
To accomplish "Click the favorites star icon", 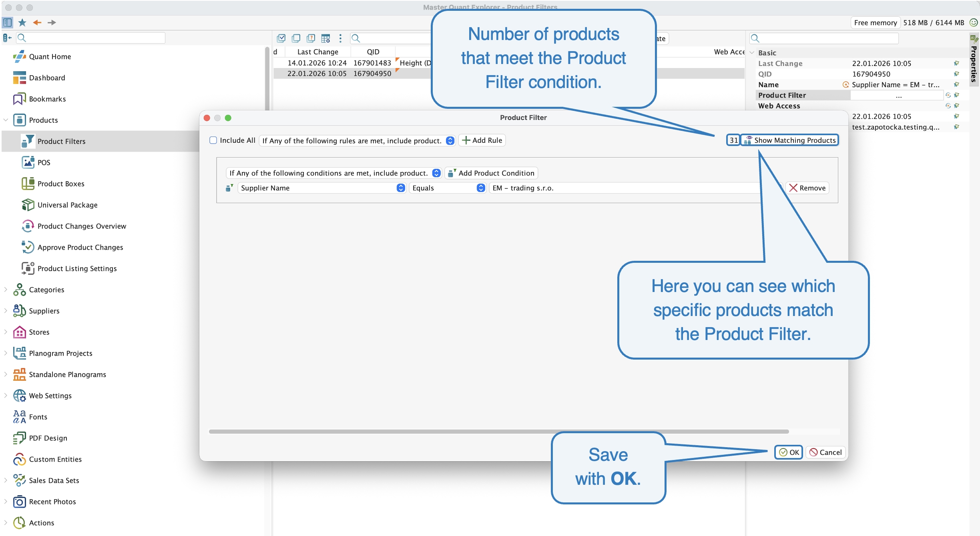I will (22, 22).
